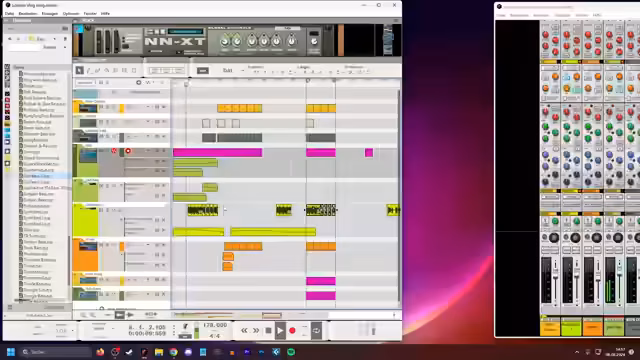This screenshot has width=640, height=360.
Task: Open Spotify from the Windows taskbar
Action: click(291, 352)
